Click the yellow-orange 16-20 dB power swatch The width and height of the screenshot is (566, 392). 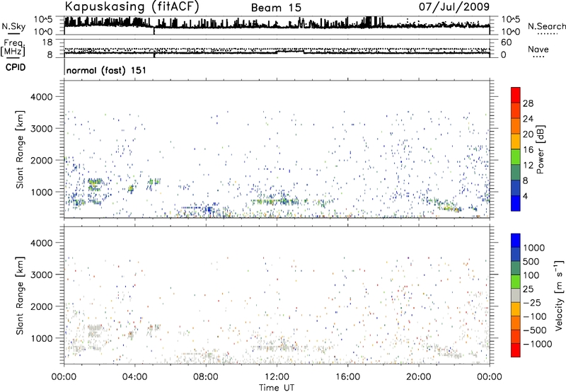pos(516,141)
